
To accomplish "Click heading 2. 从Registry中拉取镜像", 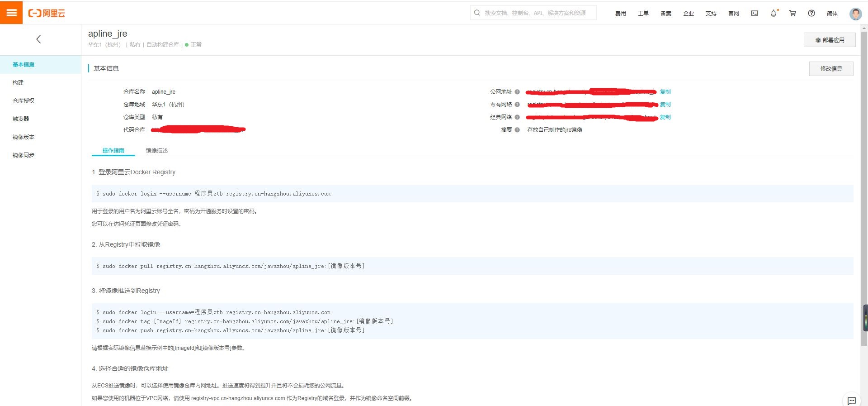I will 126,244.
